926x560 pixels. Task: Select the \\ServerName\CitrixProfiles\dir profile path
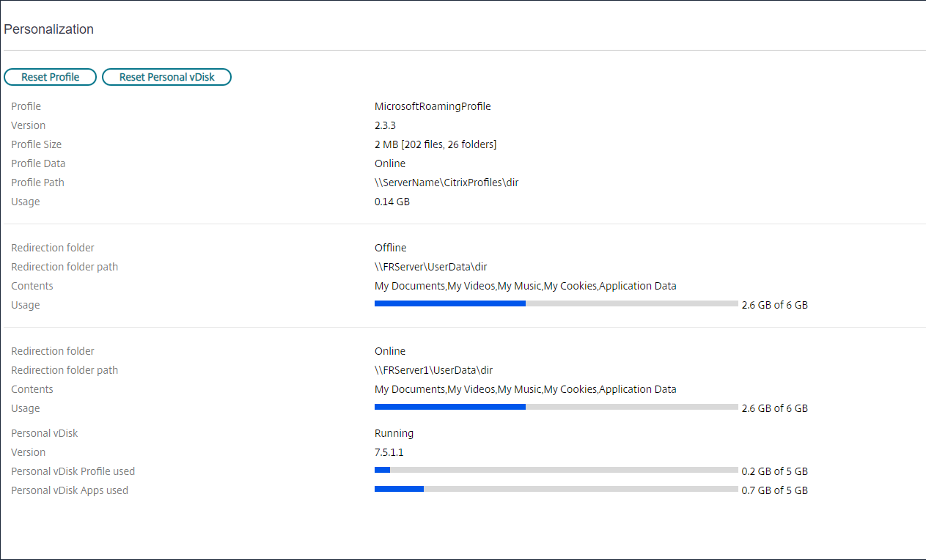[447, 183]
